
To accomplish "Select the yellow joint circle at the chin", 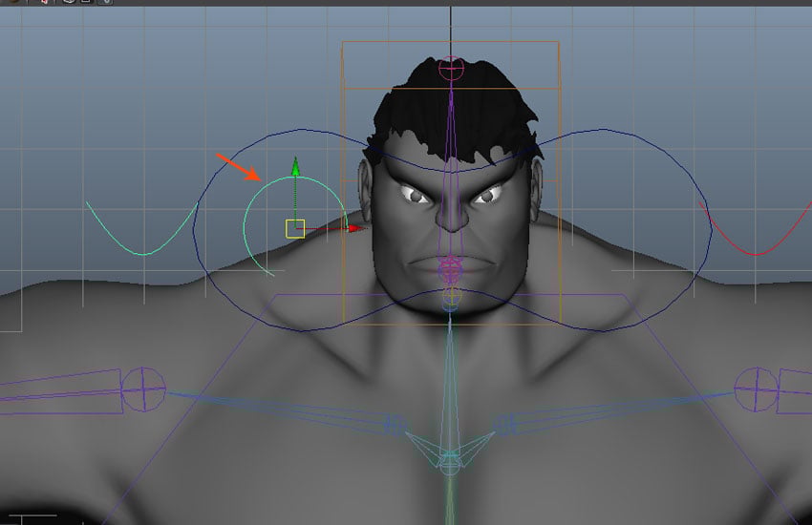I will click(452, 297).
